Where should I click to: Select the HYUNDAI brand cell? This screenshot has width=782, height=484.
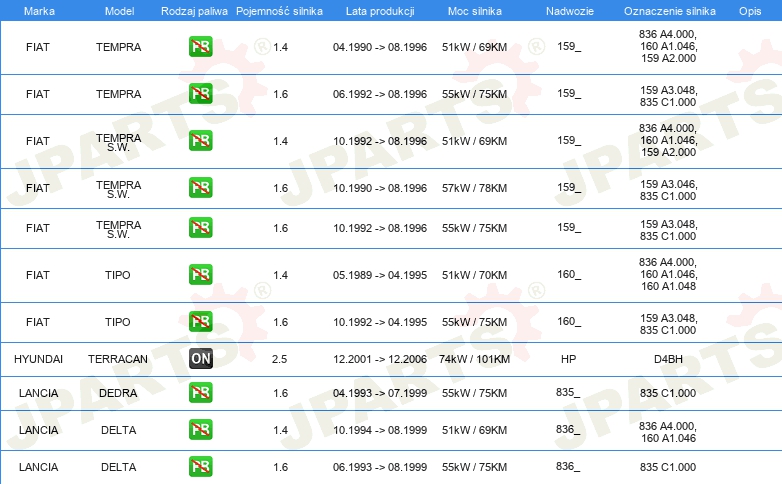pyautogui.click(x=38, y=359)
